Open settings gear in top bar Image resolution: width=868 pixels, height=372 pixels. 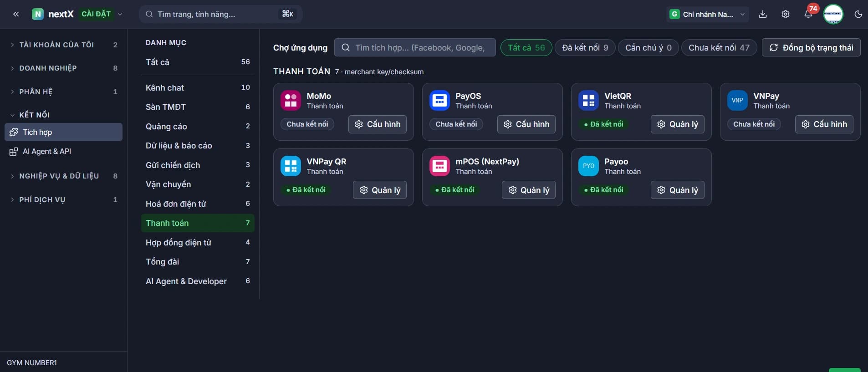[786, 14]
